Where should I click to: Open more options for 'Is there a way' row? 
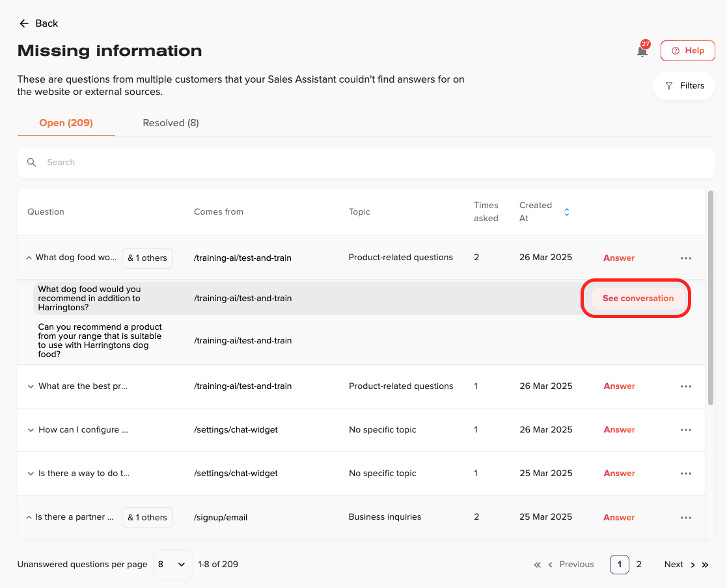pyautogui.click(x=686, y=474)
